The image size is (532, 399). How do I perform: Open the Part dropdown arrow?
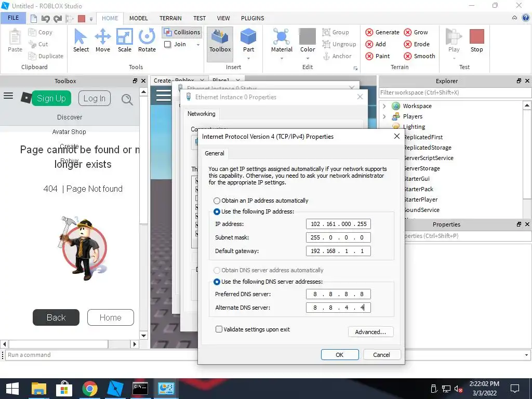coord(248,58)
